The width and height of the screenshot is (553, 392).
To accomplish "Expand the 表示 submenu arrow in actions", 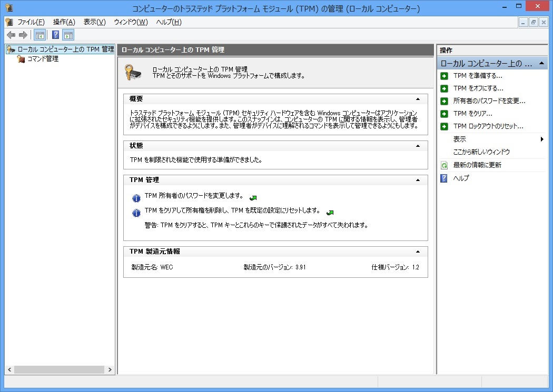I will click(x=542, y=139).
